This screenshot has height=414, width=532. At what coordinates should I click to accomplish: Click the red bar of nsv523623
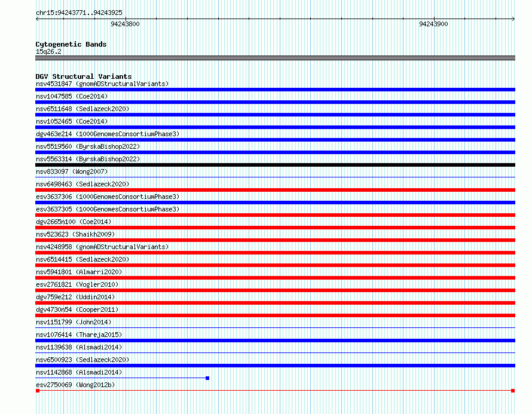(275, 240)
